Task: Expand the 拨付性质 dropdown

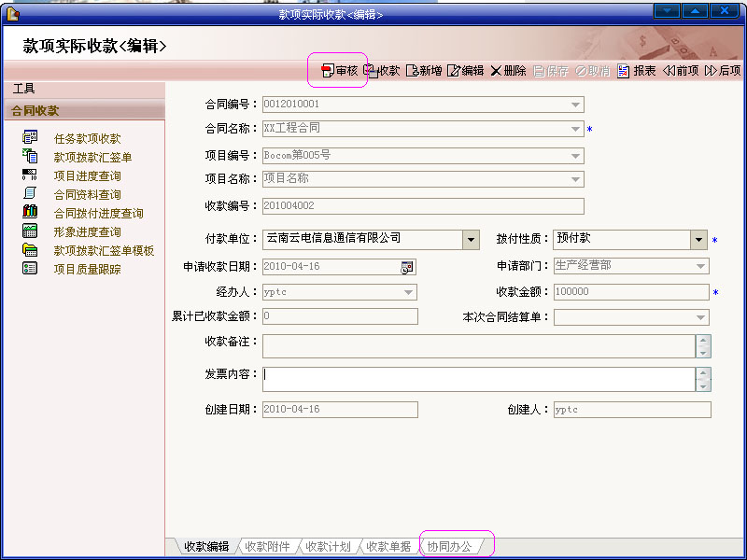Action: tap(699, 240)
